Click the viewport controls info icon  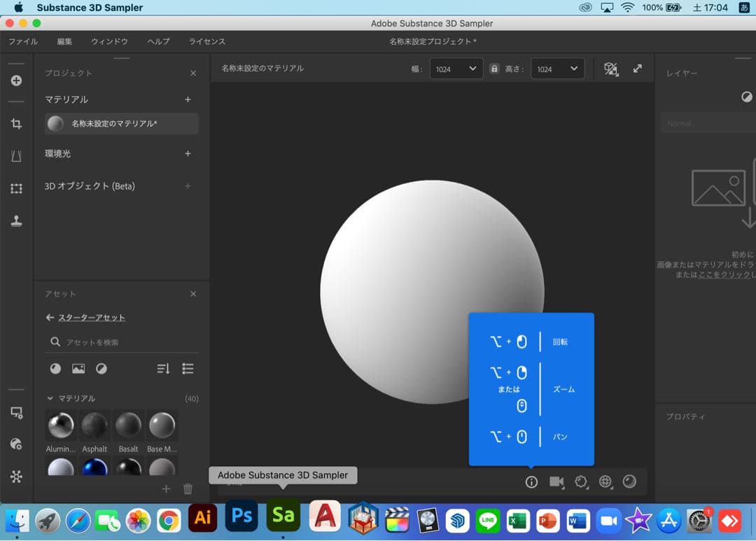coord(531,482)
